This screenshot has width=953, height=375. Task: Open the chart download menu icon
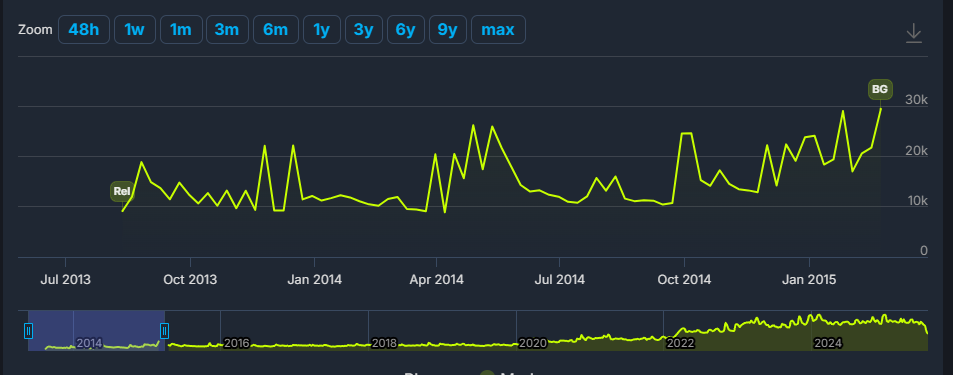pos(913,33)
